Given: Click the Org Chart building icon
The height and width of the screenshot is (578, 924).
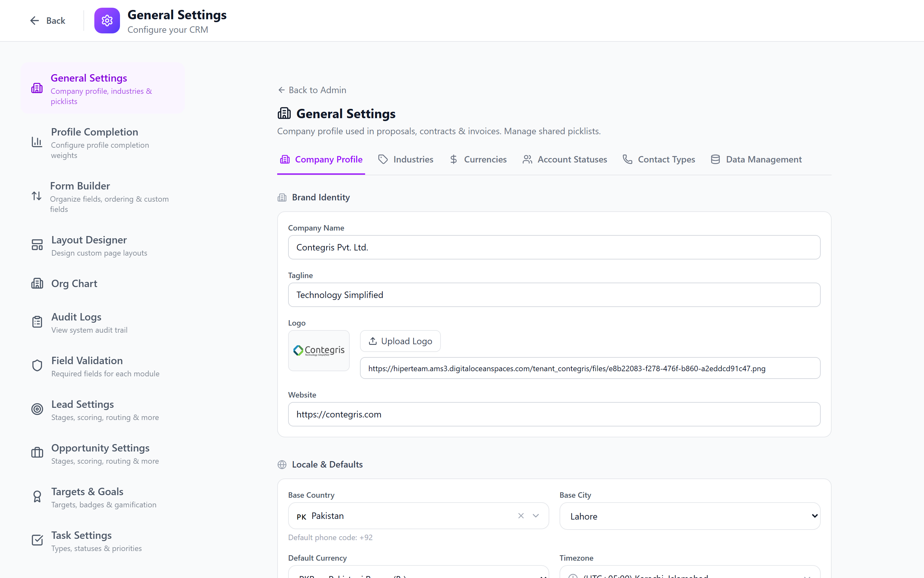Looking at the screenshot, I should [x=37, y=284].
